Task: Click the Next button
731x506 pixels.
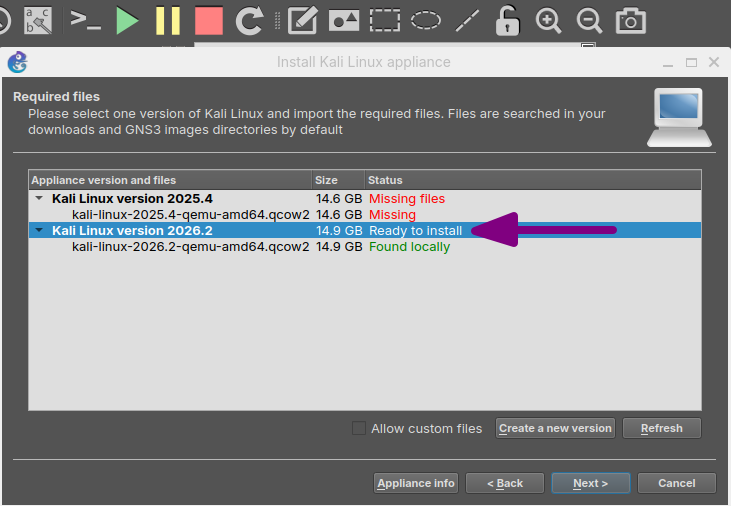Action: click(591, 483)
